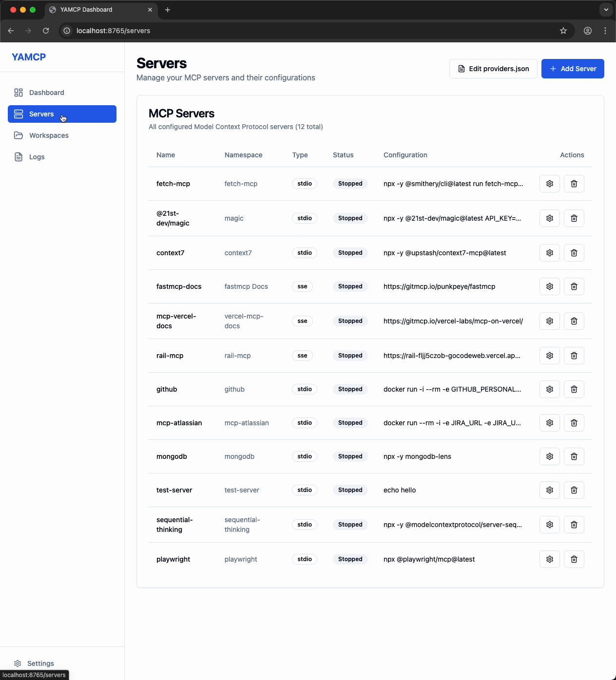Delete the sequential-thinking server
Viewport: 616px width, 680px height.
click(574, 525)
